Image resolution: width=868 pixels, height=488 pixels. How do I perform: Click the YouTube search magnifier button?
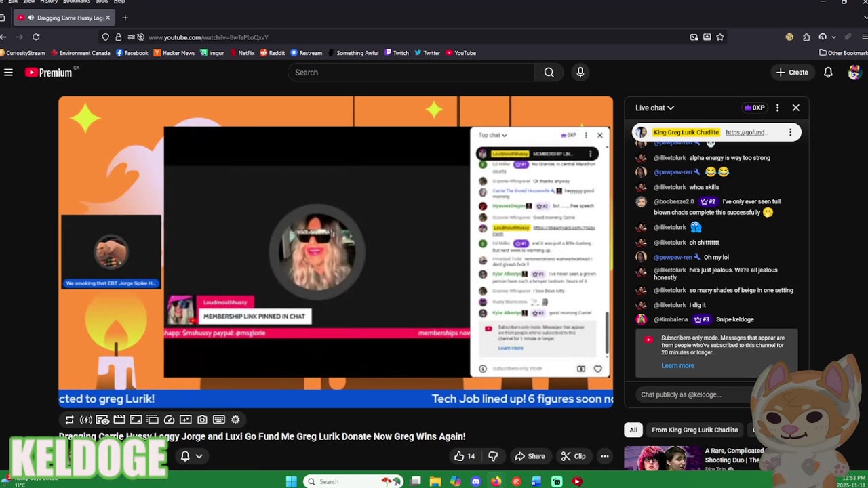pyautogui.click(x=549, y=73)
